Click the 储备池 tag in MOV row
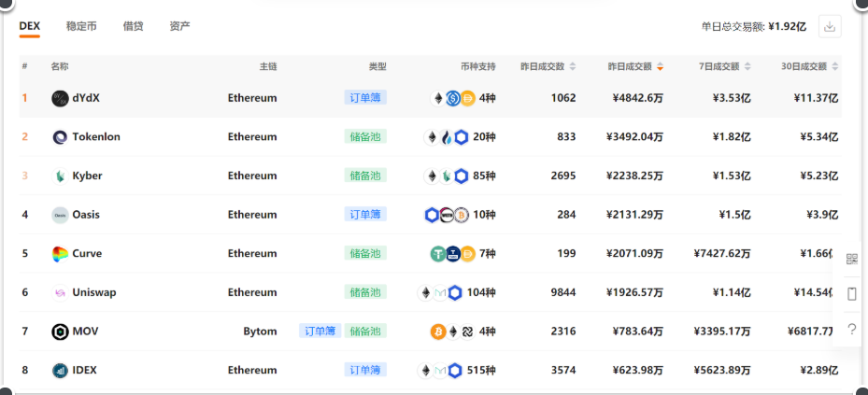The height and width of the screenshot is (395, 868). click(x=365, y=331)
